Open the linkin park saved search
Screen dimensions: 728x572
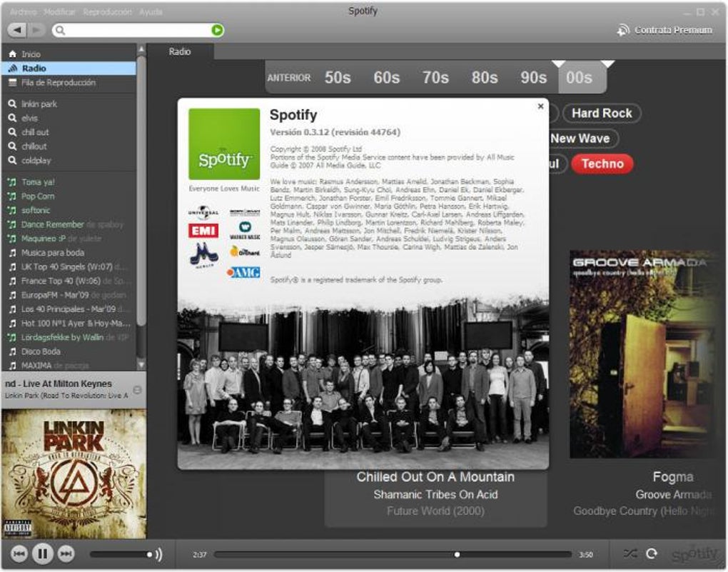coord(69,104)
